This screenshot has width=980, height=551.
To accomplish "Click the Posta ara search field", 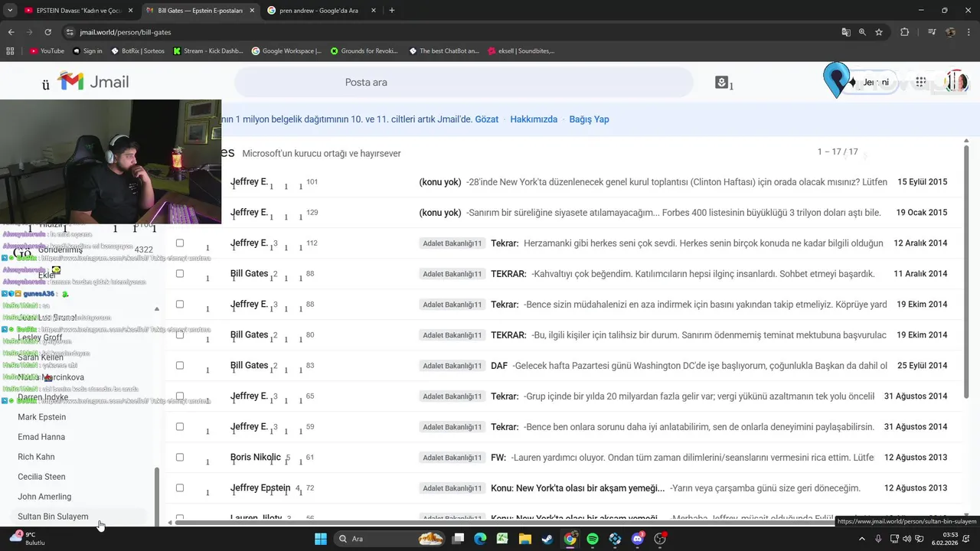I will pos(463,82).
